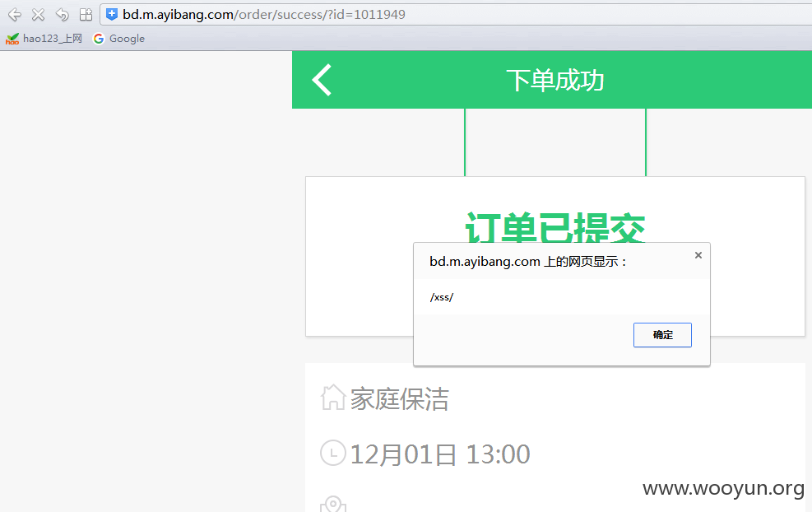Viewport: 812px width, 512px height.
Task: Click the address bar URL field
Action: click(456, 15)
